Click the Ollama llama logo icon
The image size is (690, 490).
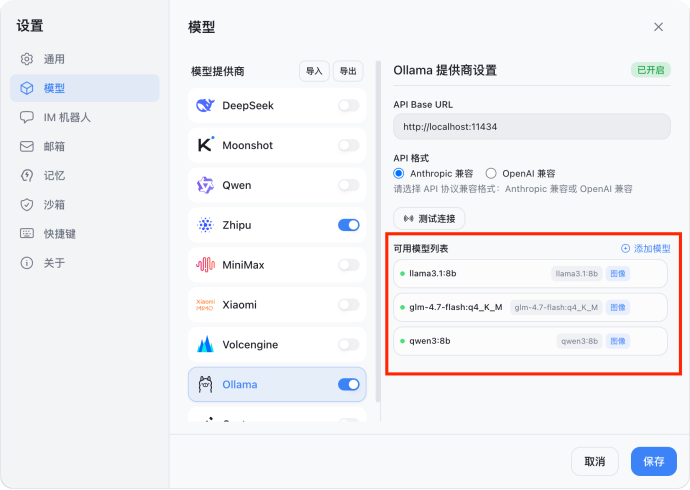pos(205,384)
